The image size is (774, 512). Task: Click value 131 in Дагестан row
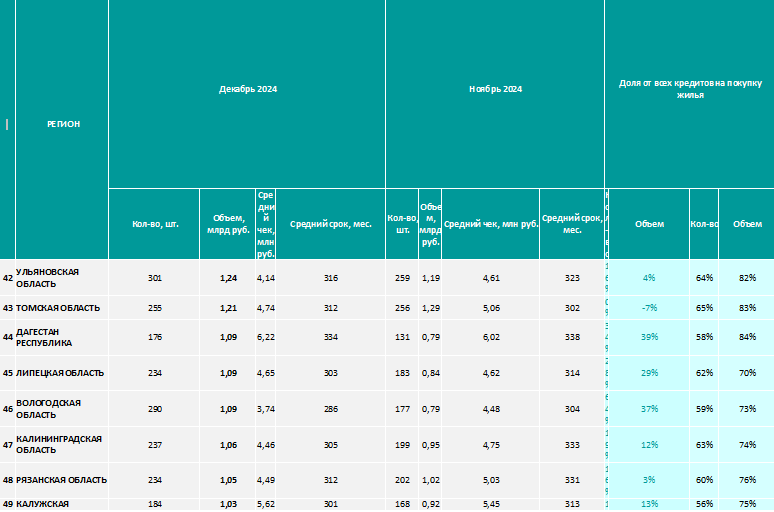402,337
